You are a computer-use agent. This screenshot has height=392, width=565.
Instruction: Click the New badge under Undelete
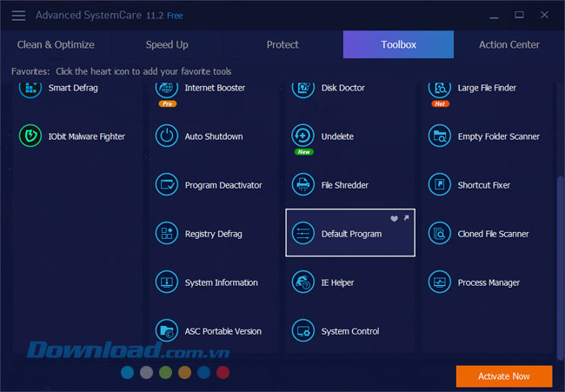(x=303, y=152)
